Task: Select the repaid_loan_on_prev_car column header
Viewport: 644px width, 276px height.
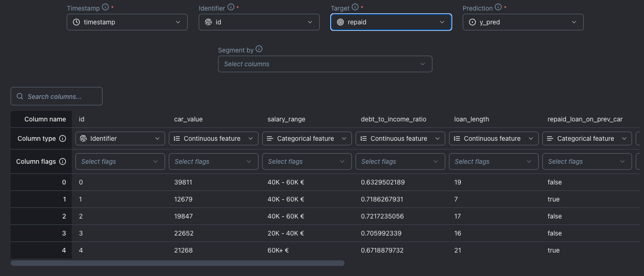Action: 585,119
